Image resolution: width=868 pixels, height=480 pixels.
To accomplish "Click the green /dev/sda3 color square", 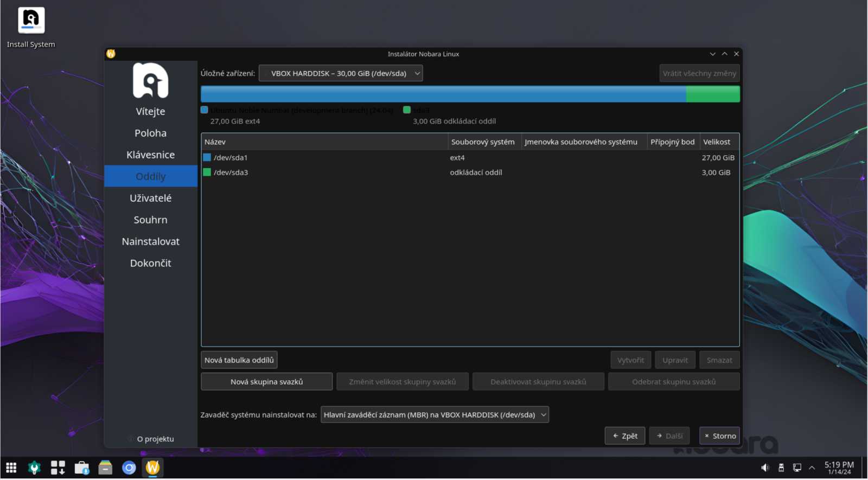I will click(x=207, y=172).
